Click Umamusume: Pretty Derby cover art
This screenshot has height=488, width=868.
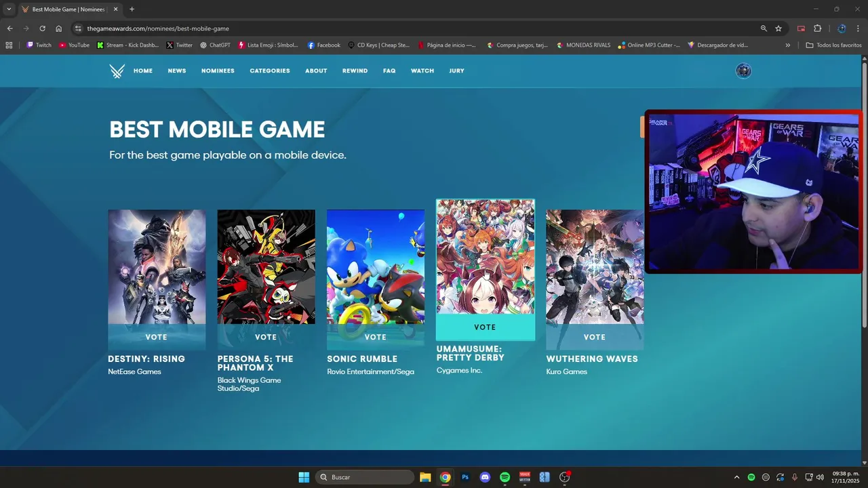tap(485, 257)
